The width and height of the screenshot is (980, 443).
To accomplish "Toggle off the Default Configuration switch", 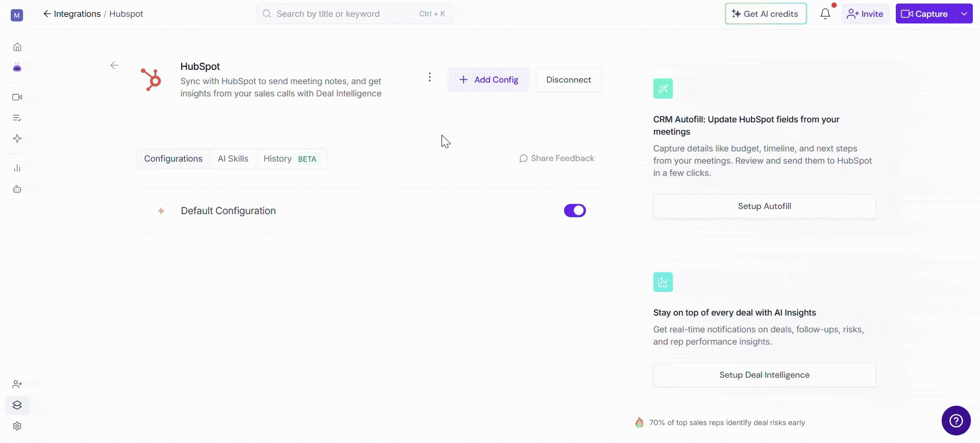I will (575, 210).
